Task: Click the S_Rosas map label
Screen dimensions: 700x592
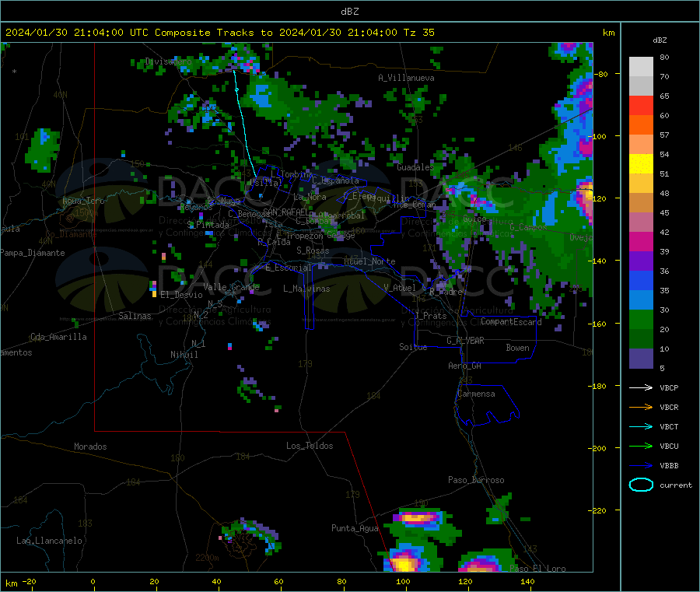Action: point(313,250)
